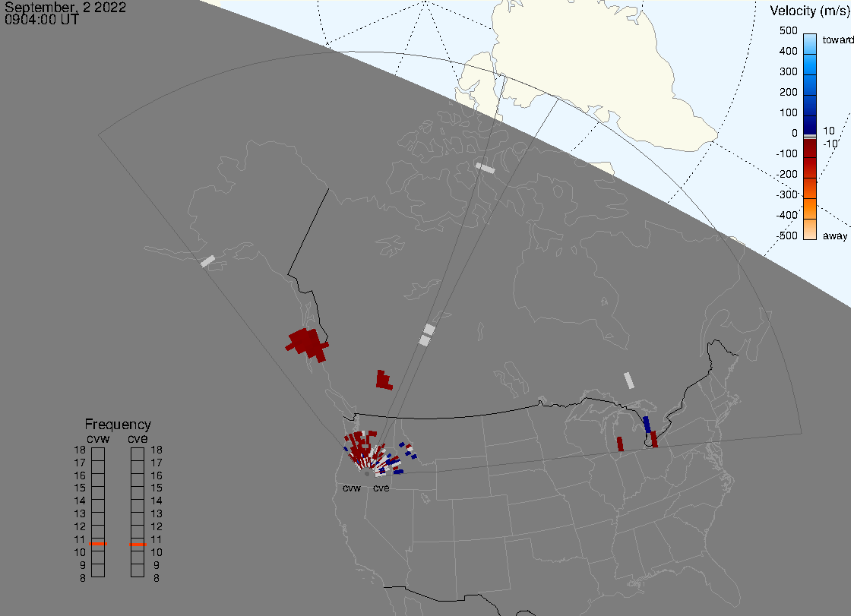Click the gray radar station dot above cvw label

[x=366, y=475]
